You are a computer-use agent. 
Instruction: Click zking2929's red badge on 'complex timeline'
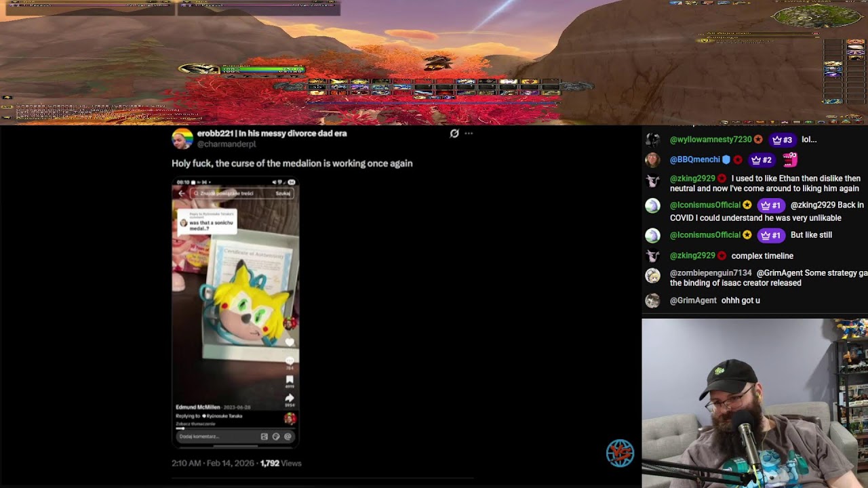coord(722,256)
